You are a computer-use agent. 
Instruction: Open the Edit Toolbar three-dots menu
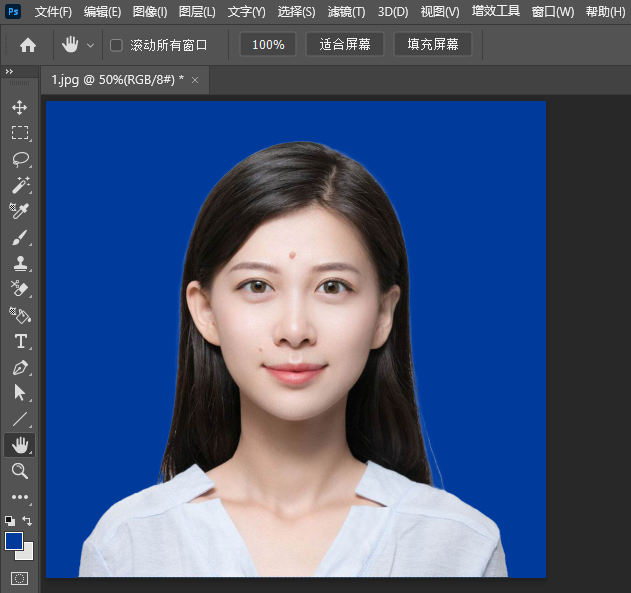pyautogui.click(x=20, y=497)
